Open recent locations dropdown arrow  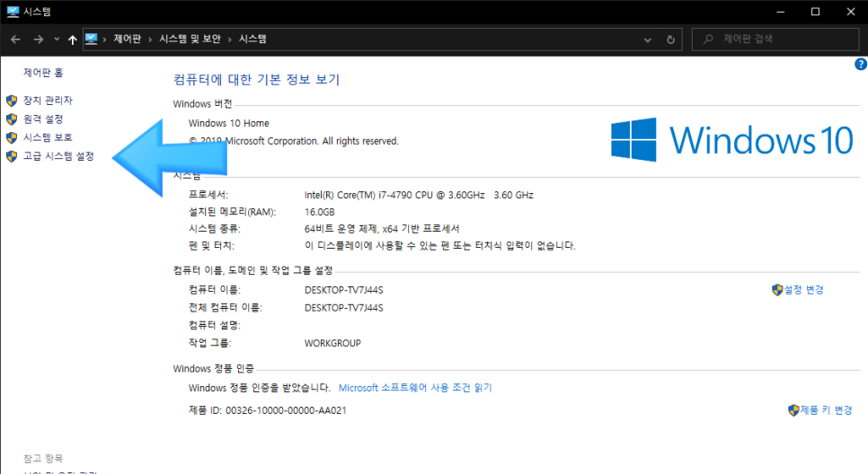pos(57,39)
